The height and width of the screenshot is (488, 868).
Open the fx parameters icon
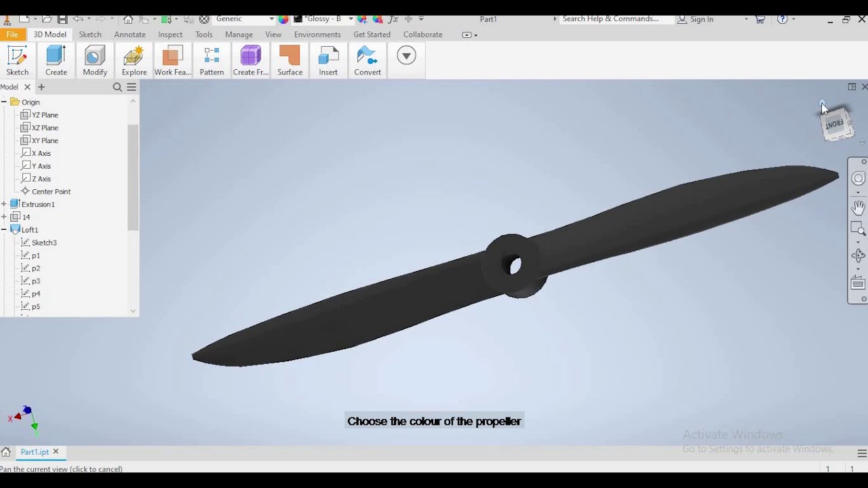(393, 19)
